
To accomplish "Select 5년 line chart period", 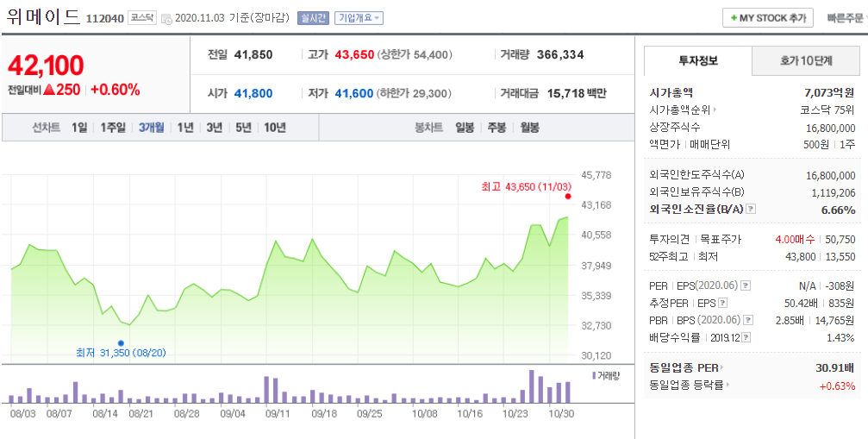I will [244, 128].
